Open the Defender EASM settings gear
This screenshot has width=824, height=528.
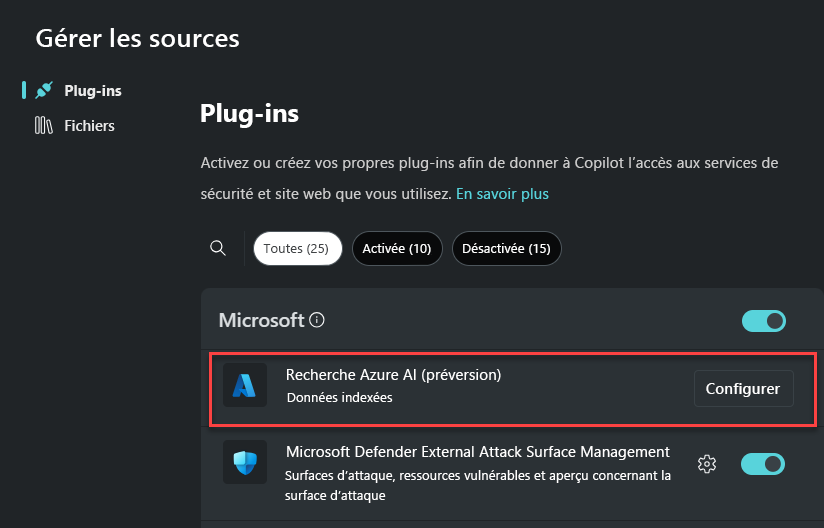(707, 464)
